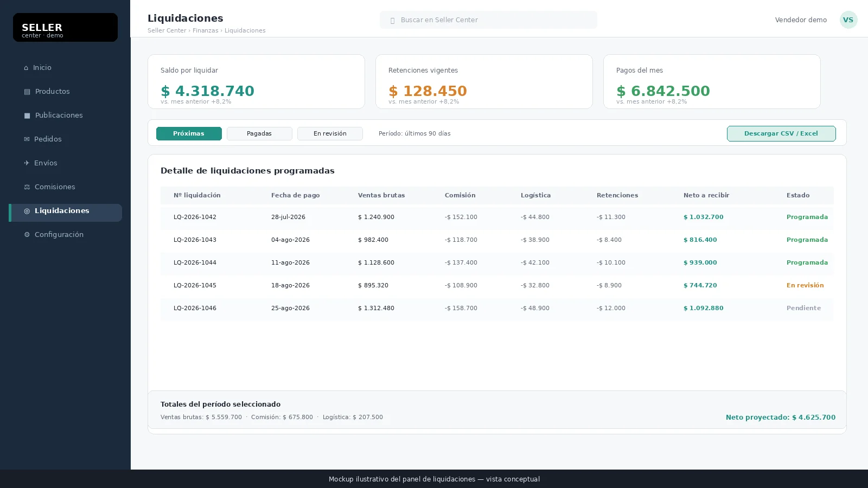Sort by Comisión column header
868x488 pixels.
click(460, 195)
